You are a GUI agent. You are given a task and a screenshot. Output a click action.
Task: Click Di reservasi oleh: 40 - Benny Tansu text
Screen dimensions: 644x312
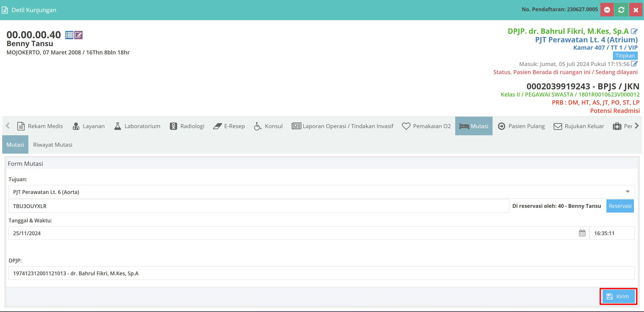(x=557, y=206)
